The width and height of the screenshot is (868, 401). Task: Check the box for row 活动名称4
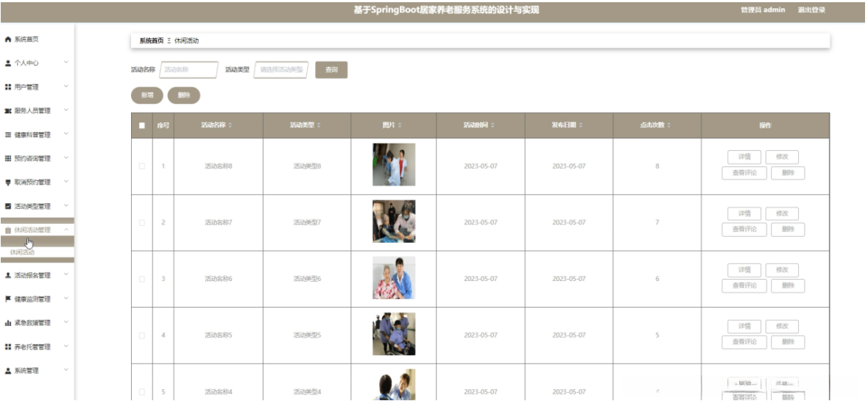coord(141,391)
